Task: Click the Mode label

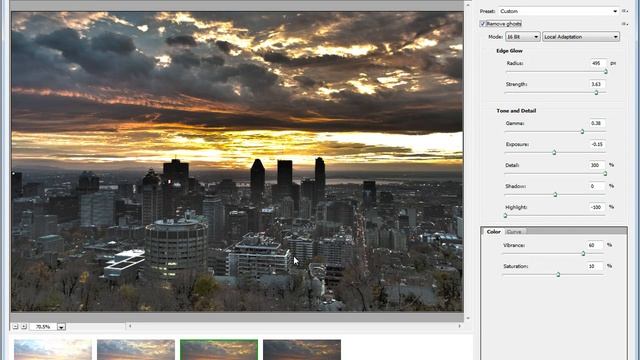Action: (496, 37)
